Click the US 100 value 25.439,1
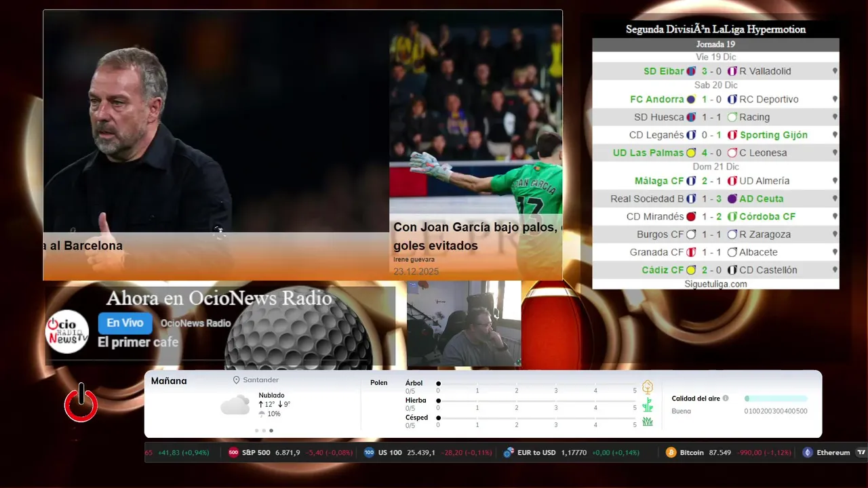868x488 pixels. [x=421, y=453]
